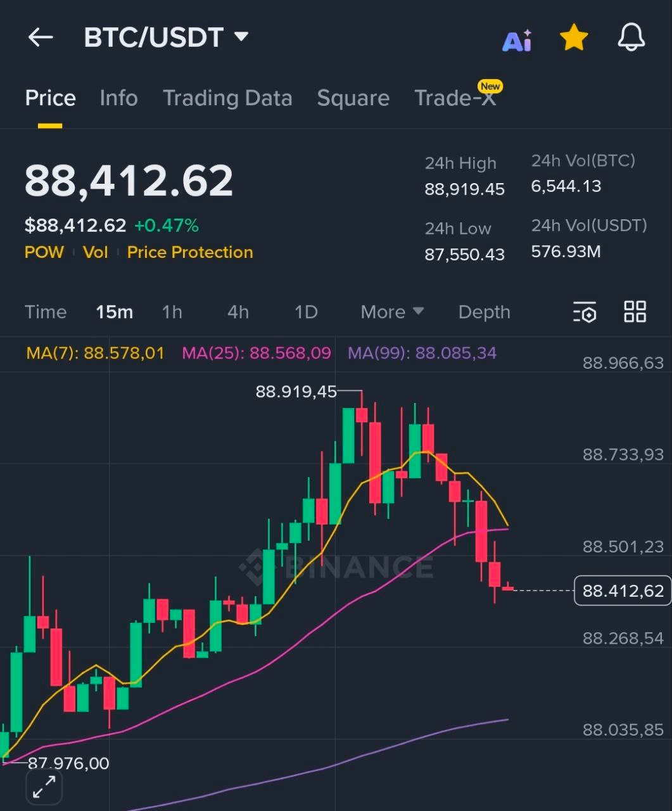
Task: Tap the Price Protection link
Action: pyautogui.click(x=190, y=252)
